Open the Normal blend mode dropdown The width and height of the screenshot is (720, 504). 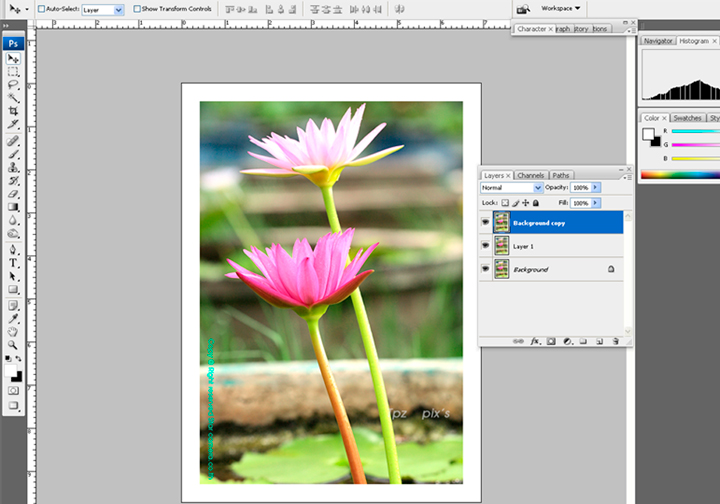click(x=511, y=187)
